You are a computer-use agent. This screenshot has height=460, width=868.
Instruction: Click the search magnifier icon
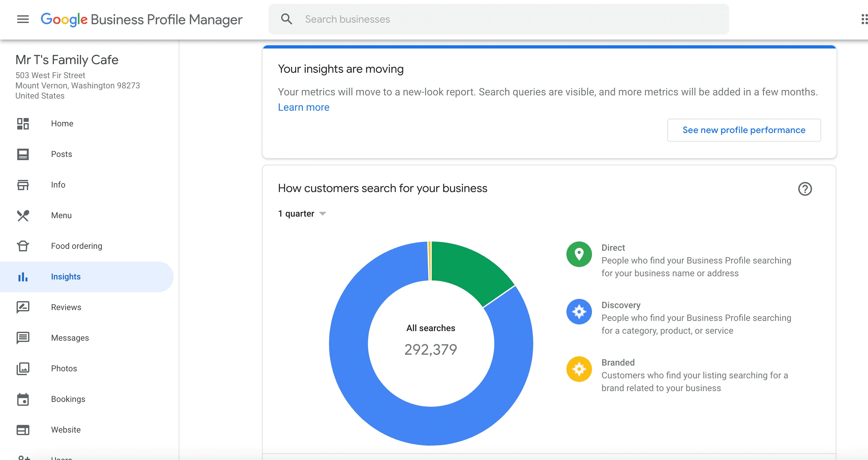(x=287, y=19)
